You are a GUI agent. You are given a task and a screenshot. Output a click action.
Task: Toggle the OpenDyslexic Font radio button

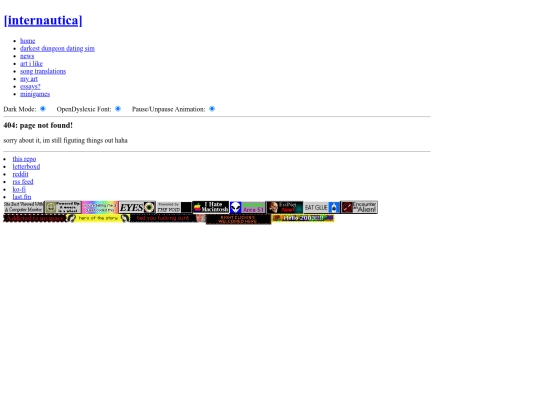tap(118, 109)
